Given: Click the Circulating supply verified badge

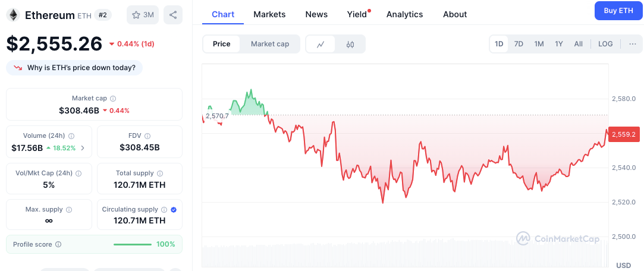Looking at the screenshot, I should (x=174, y=209).
